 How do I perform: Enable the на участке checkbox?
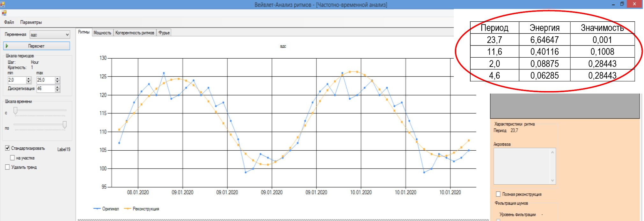pyautogui.click(x=12, y=158)
